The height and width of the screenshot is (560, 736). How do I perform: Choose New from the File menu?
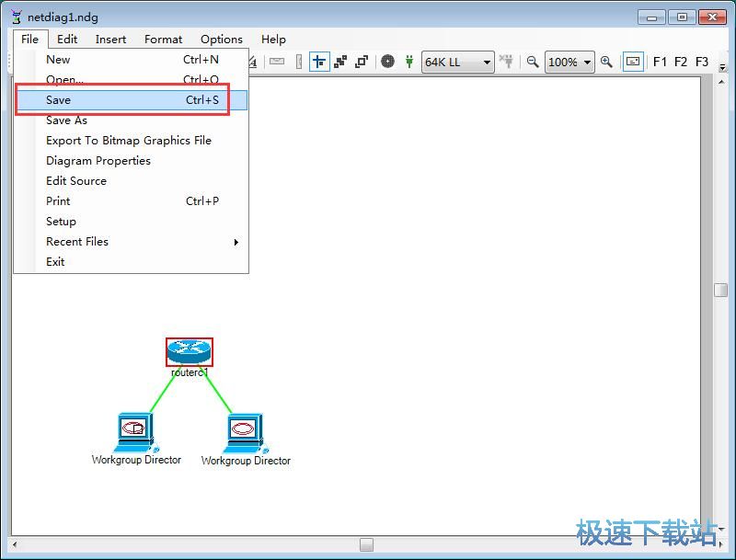click(x=131, y=60)
